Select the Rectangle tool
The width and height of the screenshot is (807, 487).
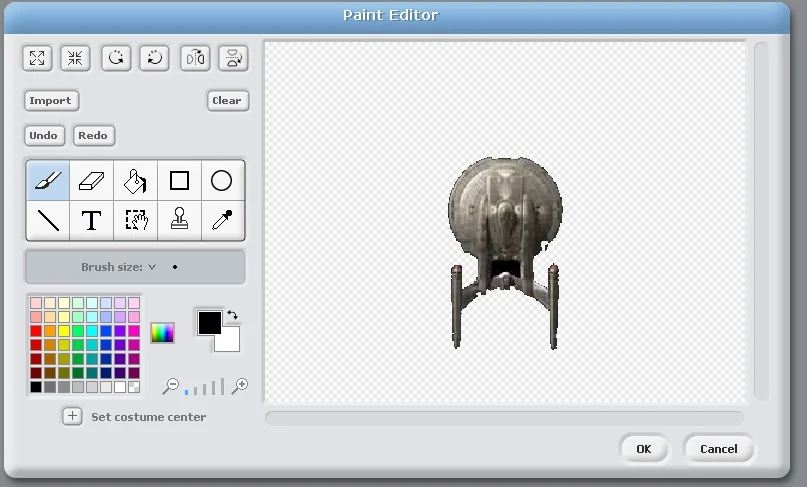(x=179, y=181)
